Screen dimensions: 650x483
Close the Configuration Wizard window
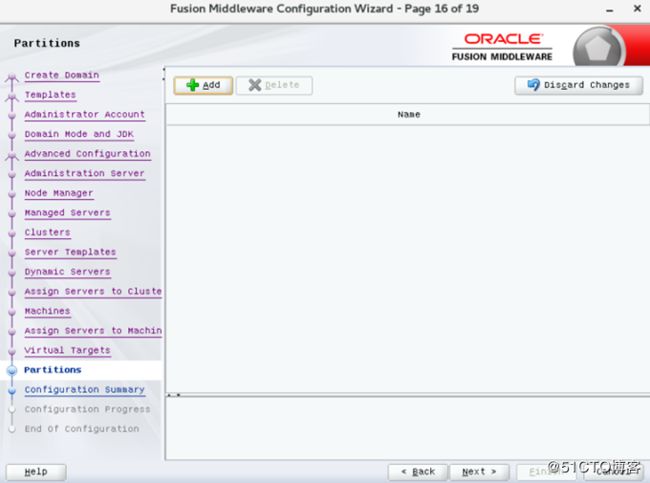[x=638, y=8]
